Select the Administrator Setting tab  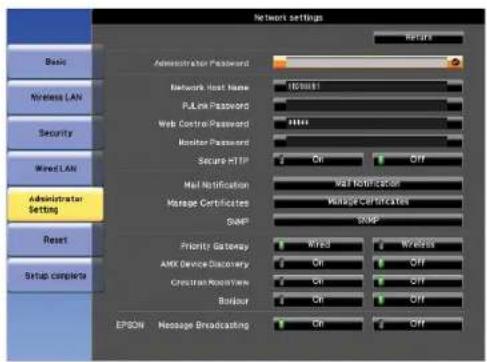(x=55, y=204)
